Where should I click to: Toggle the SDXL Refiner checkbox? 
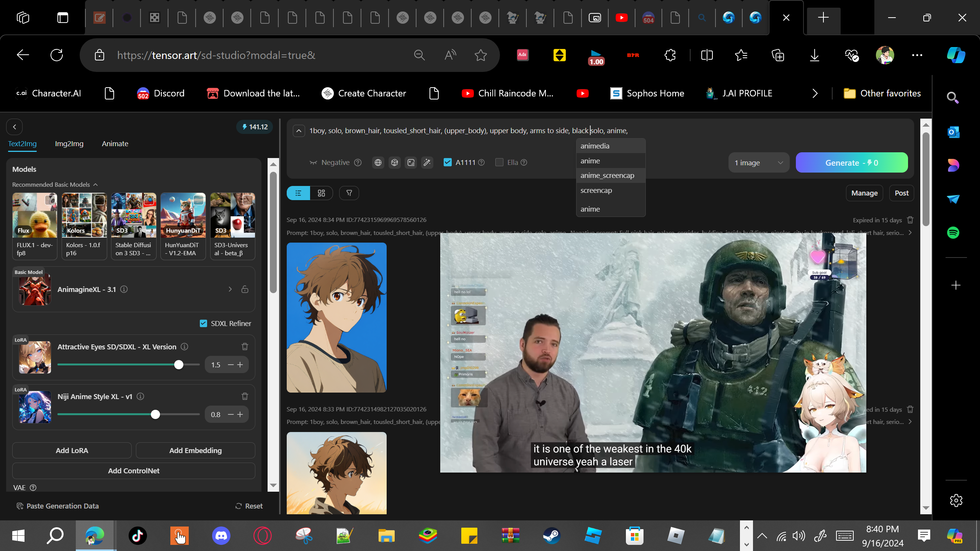click(204, 324)
